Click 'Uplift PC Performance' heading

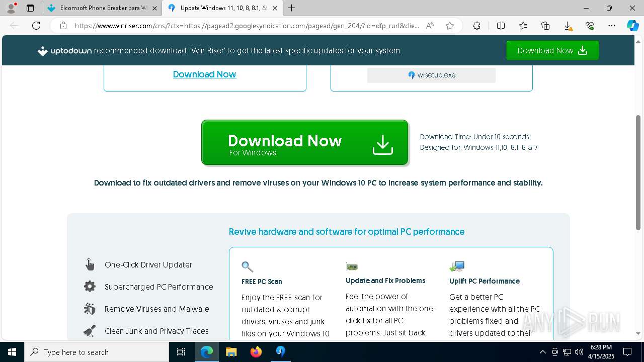click(485, 281)
